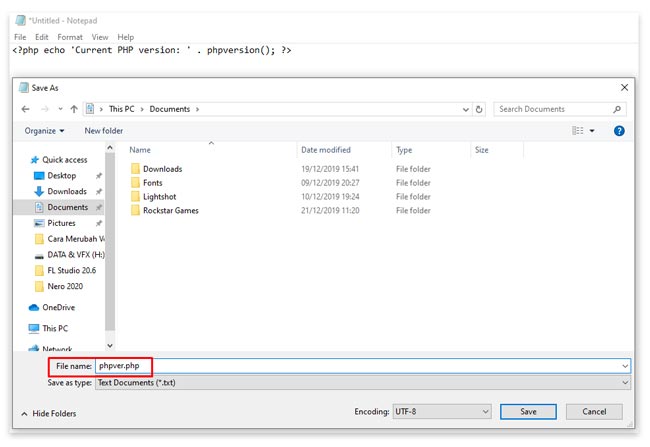Open the Save as type dropdown

[363, 383]
